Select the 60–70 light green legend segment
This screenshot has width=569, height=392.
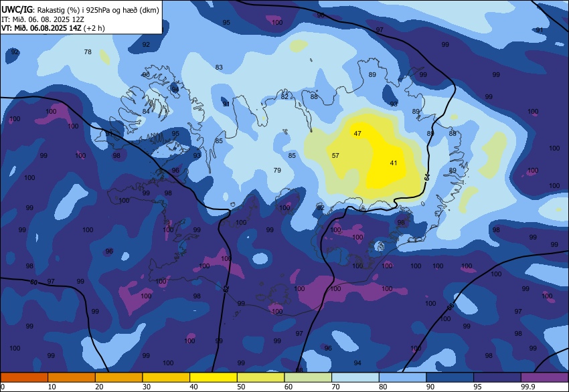pos(308,377)
